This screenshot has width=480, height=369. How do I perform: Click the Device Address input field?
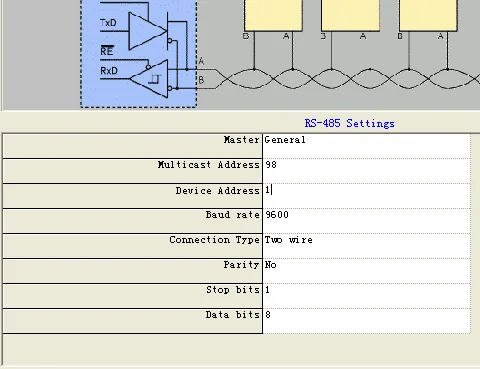(367, 196)
